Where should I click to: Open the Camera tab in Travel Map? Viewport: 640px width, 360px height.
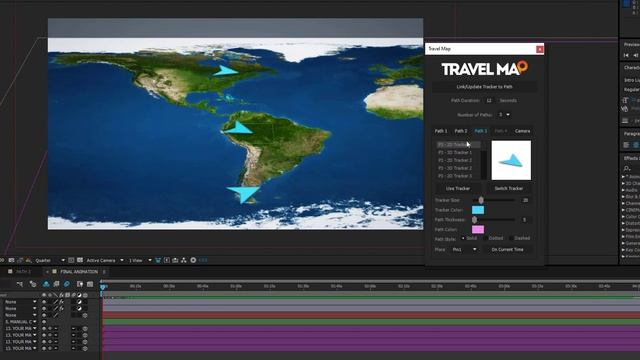point(522,131)
